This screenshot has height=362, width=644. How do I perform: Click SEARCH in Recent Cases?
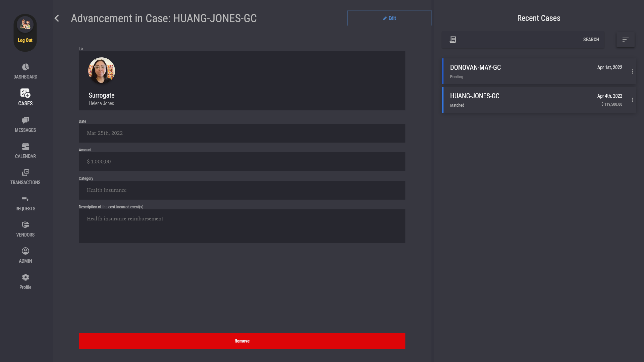[x=591, y=40]
